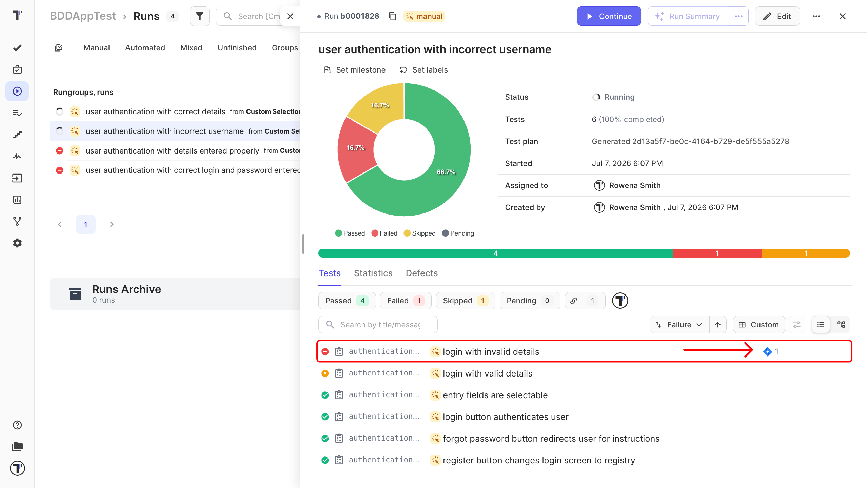
Task: Open Help question mark icon
Action: click(x=17, y=425)
